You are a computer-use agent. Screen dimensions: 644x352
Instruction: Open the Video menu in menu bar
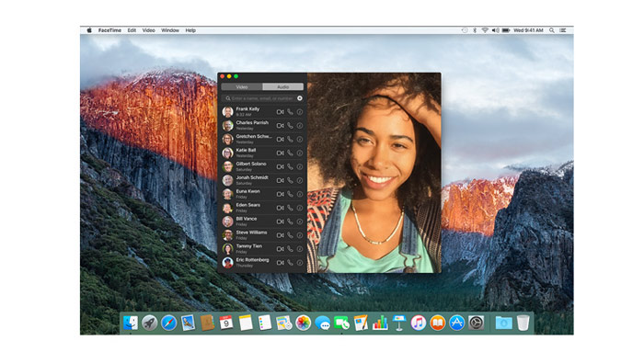(x=149, y=30)
